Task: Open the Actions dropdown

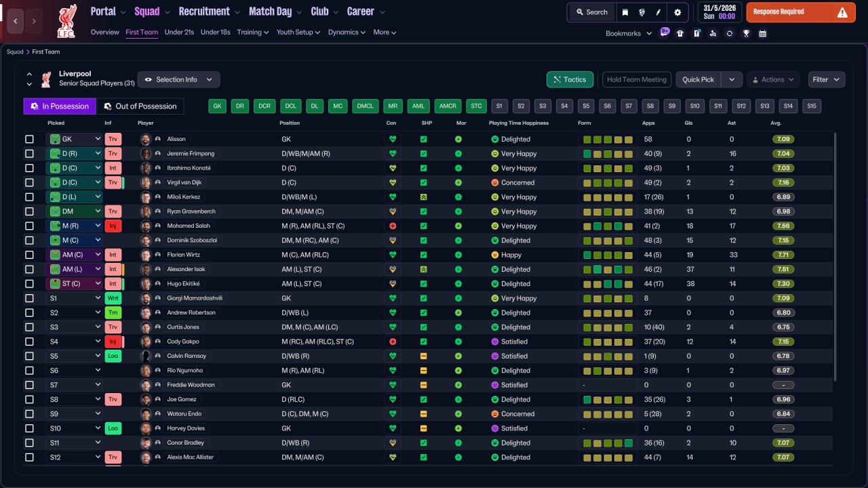Action: coord(773,79)
